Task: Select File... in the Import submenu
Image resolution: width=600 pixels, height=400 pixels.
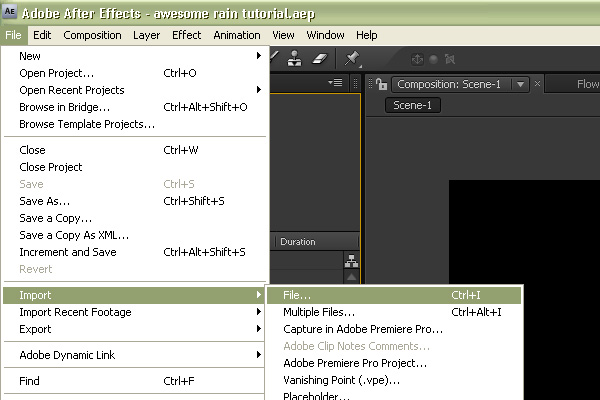Action: (x=394, y=295)
